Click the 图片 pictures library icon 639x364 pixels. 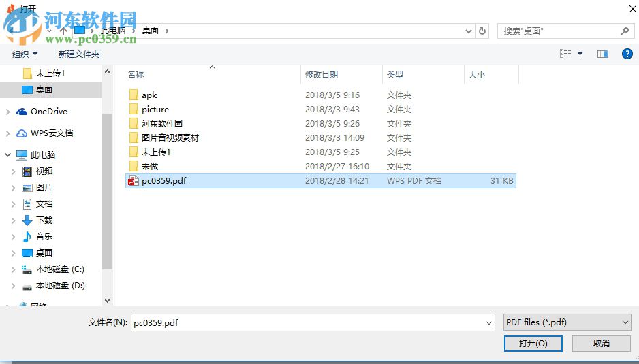click(x=27, y=188)
